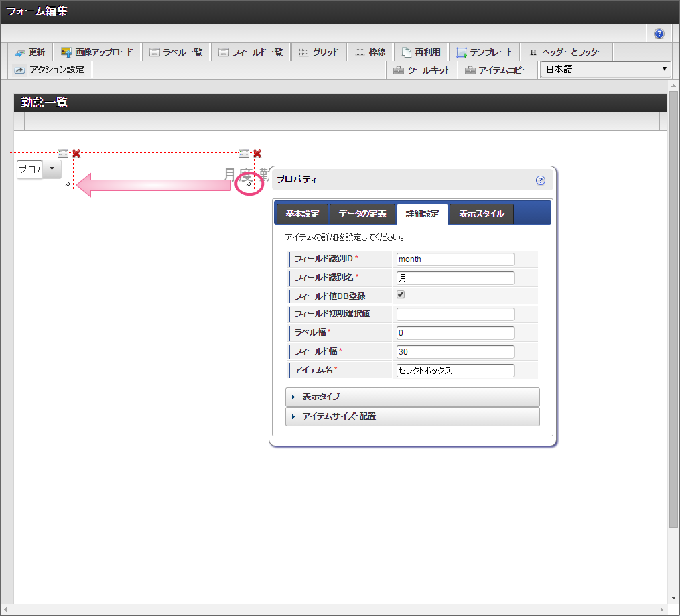Open ヘッダーとフッター settings

click(x=567, y=52)
